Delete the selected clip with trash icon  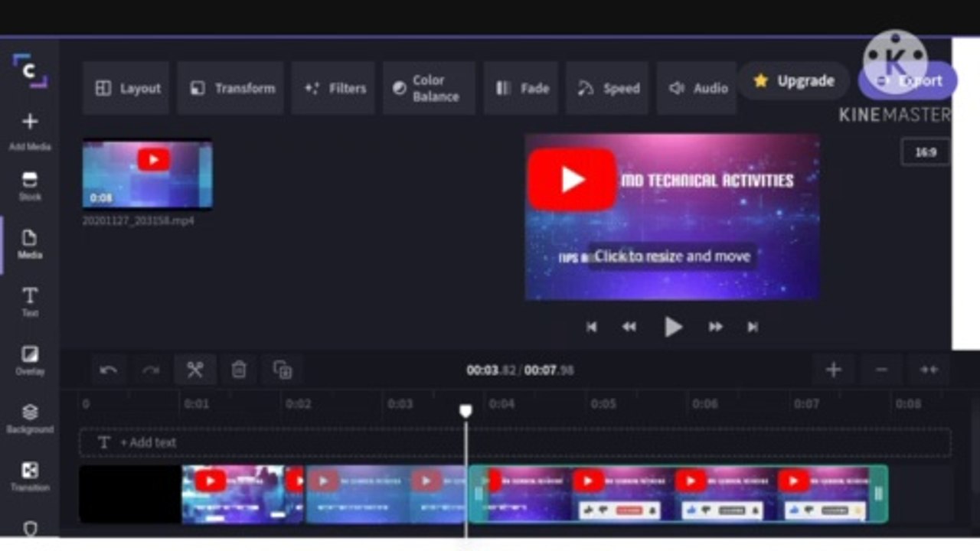(239, 370)
